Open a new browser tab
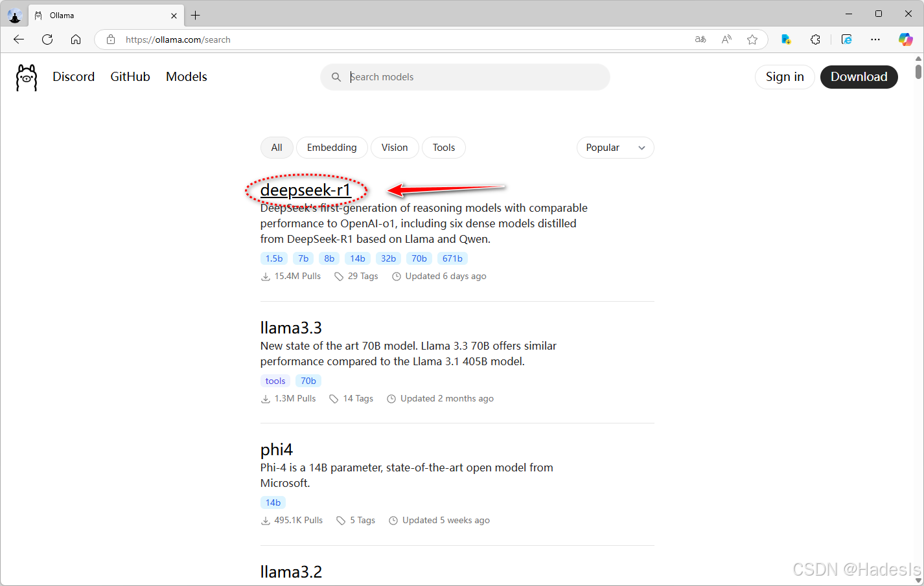Screen dimensions: 924x586 point(195,15)
